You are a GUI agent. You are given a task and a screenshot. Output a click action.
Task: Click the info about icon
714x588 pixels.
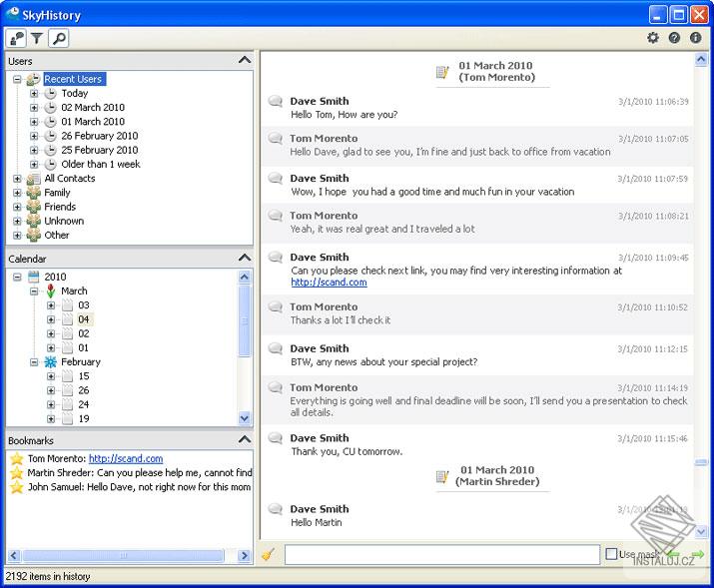click(x=696, y=38)
